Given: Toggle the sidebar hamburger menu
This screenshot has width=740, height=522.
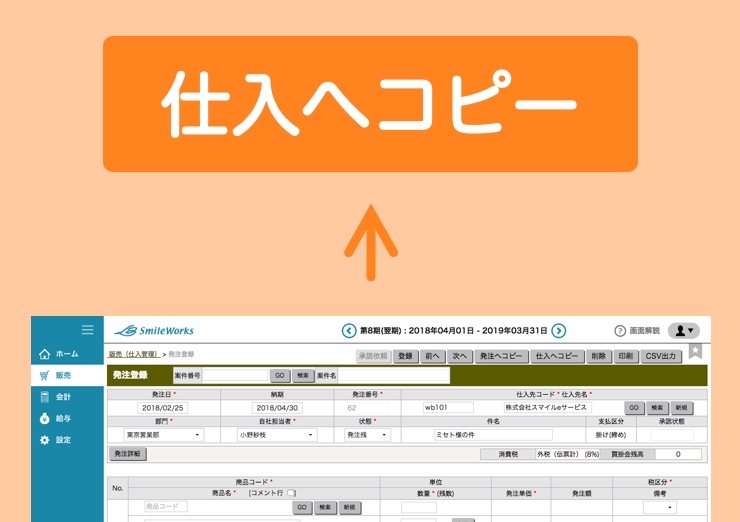Looking at the screenshot, I should tap(87, 329).
